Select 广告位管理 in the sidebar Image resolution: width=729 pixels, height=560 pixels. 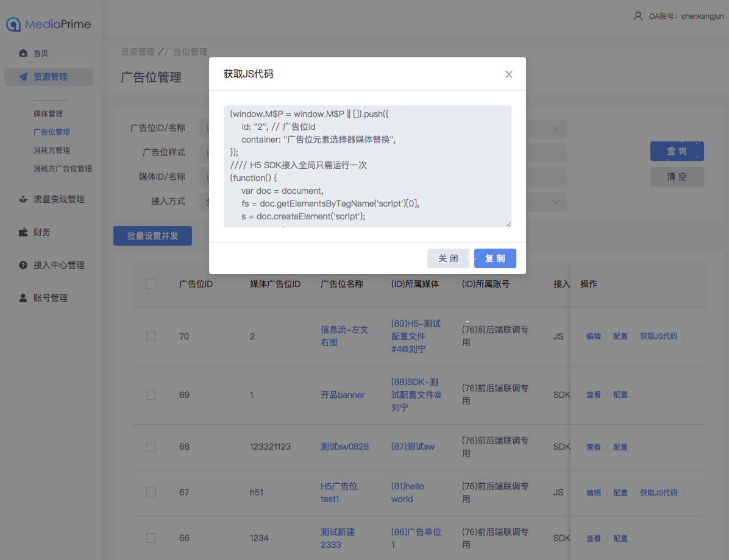(52, 132)
